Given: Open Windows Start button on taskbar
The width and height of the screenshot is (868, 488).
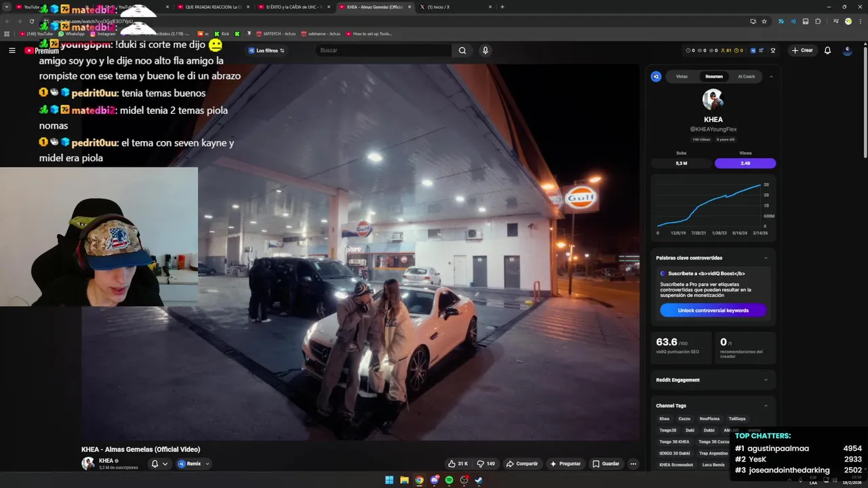Looking at the screenshot, I should [389, 480].
